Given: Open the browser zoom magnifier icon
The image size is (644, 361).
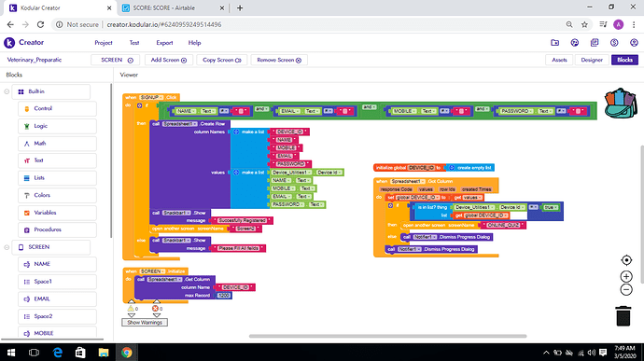Looking at the screenshot, I should tap(569, 24).
